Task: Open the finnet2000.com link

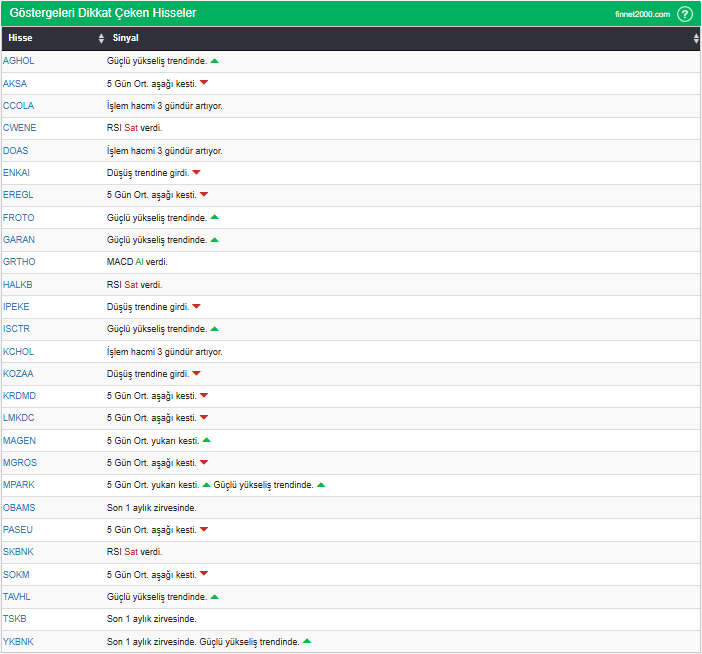Action: click(642, 14)
